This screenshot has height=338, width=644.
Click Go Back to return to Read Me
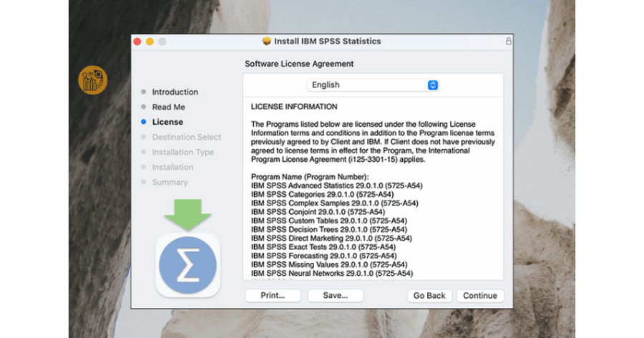tap(429, 296)
